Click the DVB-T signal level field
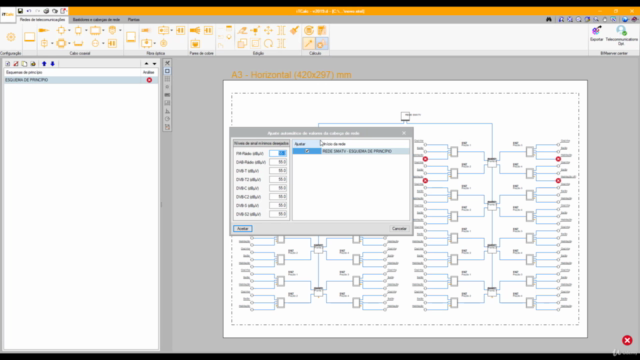The image size is (640, 360). (x=278, y=171)
